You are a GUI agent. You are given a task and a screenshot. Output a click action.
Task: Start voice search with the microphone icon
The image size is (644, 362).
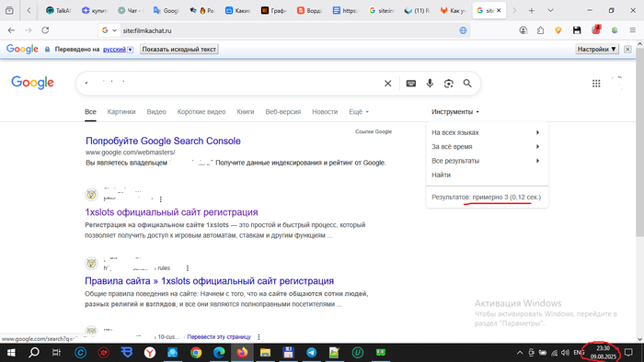pyautogui.click(x=430, y=84)
